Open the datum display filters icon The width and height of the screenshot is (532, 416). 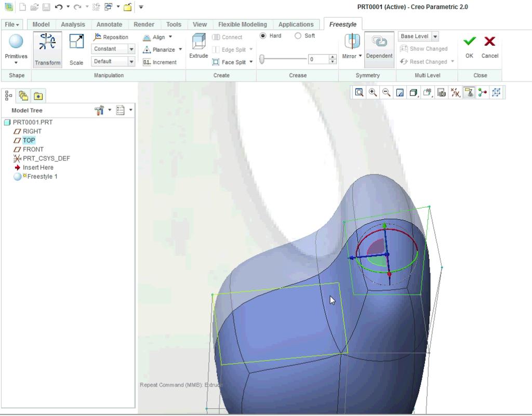(x=455, y=92)
